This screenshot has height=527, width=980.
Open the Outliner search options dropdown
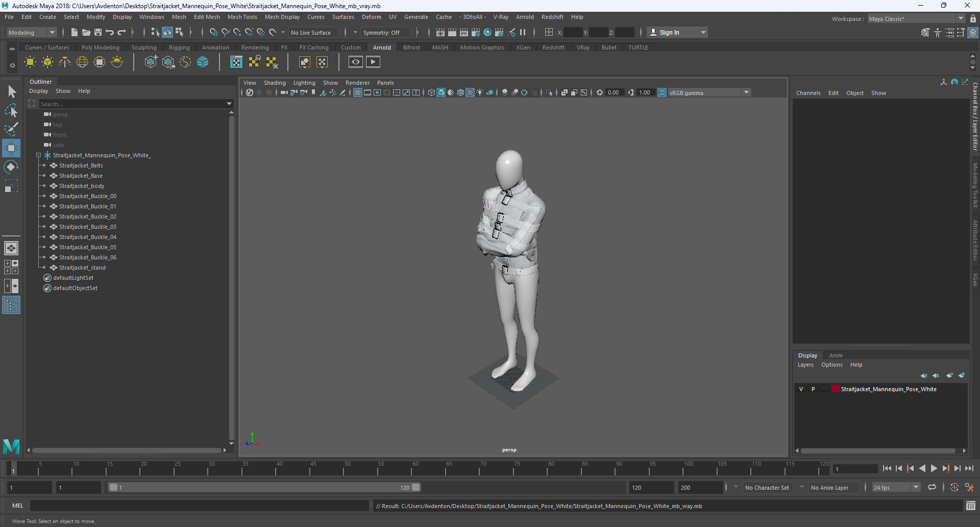[229, 104]
